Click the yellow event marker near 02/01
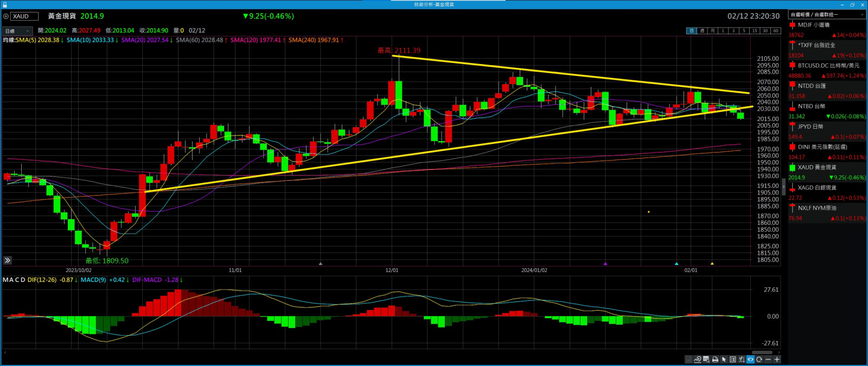Image resolution: width=868 pixels, height=366 pixels. pos(712,264)
